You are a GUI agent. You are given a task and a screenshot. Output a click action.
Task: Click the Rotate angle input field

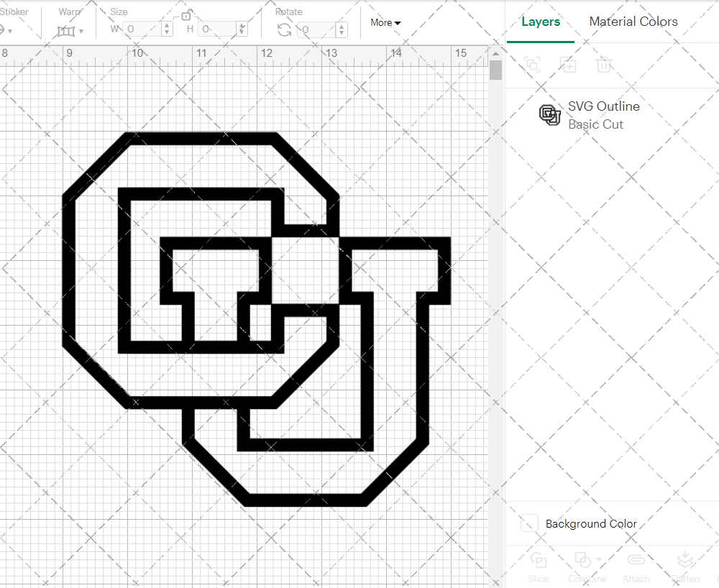pyautogui.click(x=317, y=29)
